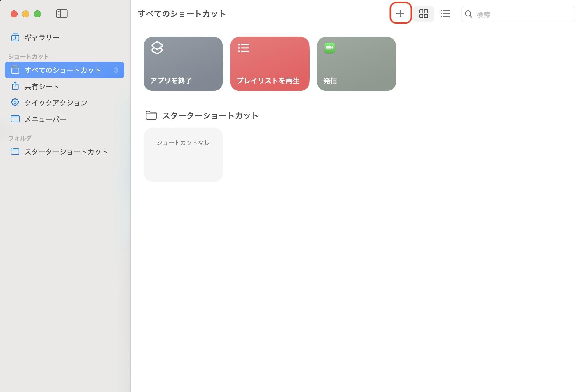The width and height of the screenshot is (580, 392).
Task: Maximize the window with the green button
Action: pos(37,14)
